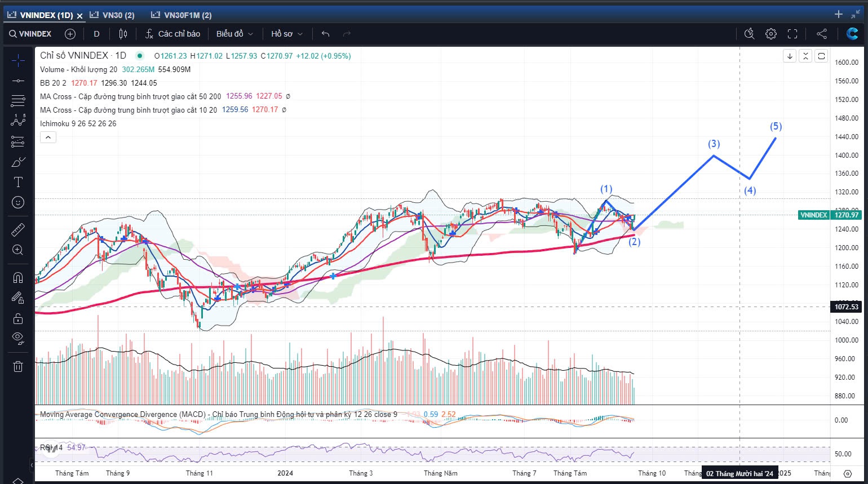
Task: Select the Elliott wave (3) label
Action: (714, 144)
